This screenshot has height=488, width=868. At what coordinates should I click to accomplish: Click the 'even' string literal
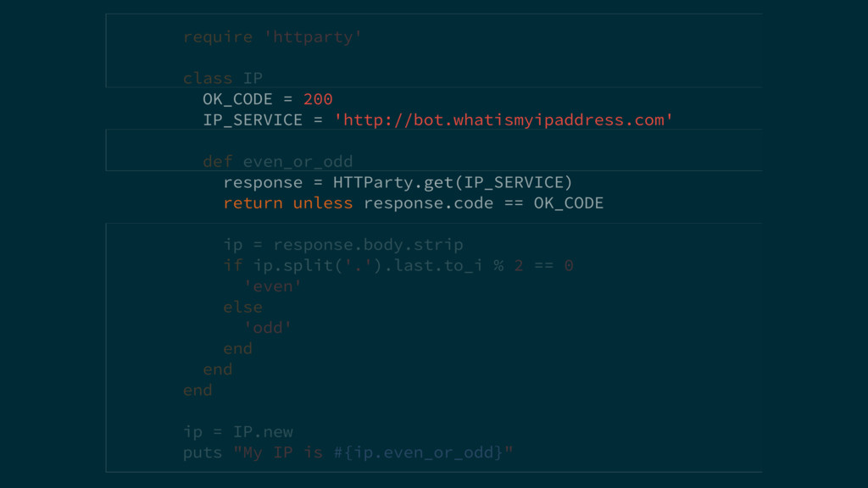coord(273,286)
